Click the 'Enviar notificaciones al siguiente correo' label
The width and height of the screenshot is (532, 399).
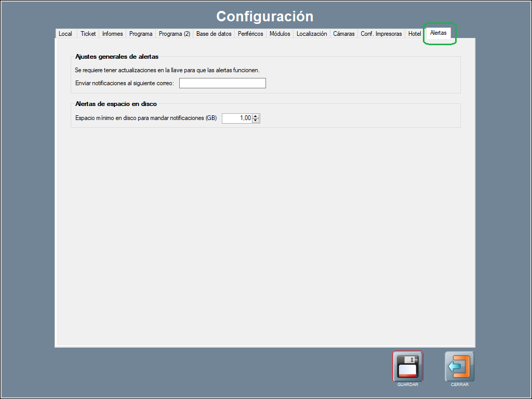coord(125,83)
